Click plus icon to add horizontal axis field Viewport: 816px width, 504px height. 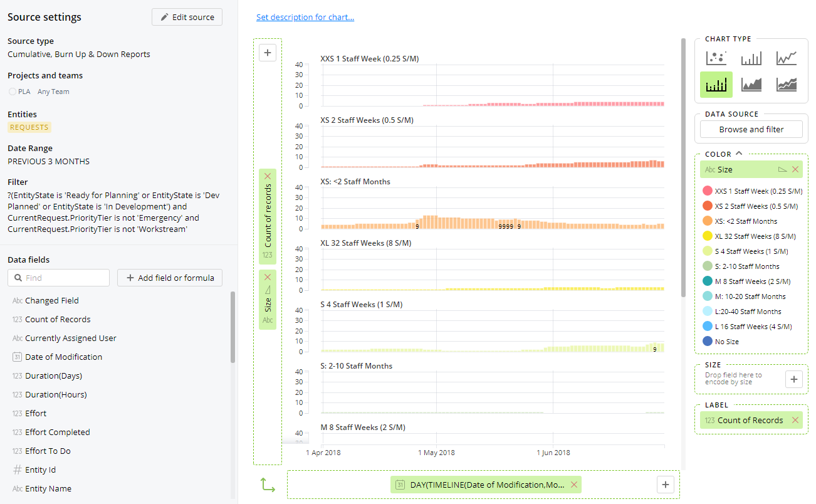click(666, 484)
